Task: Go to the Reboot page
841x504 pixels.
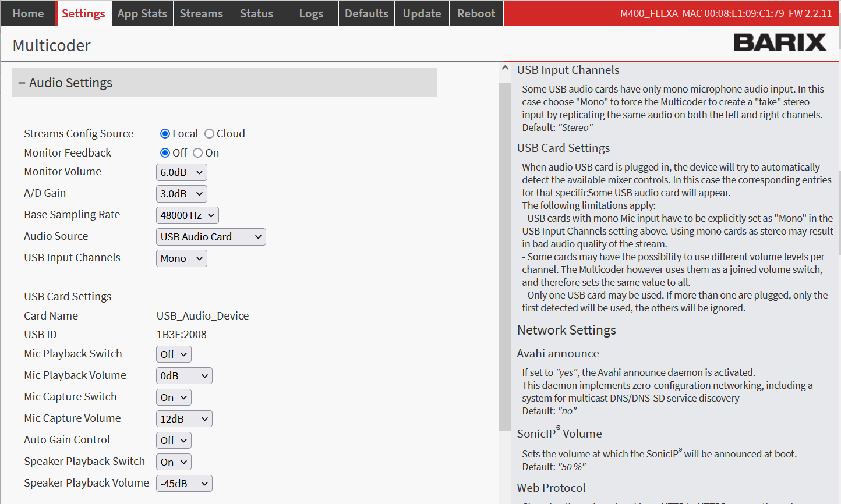Action: point(476,13)
